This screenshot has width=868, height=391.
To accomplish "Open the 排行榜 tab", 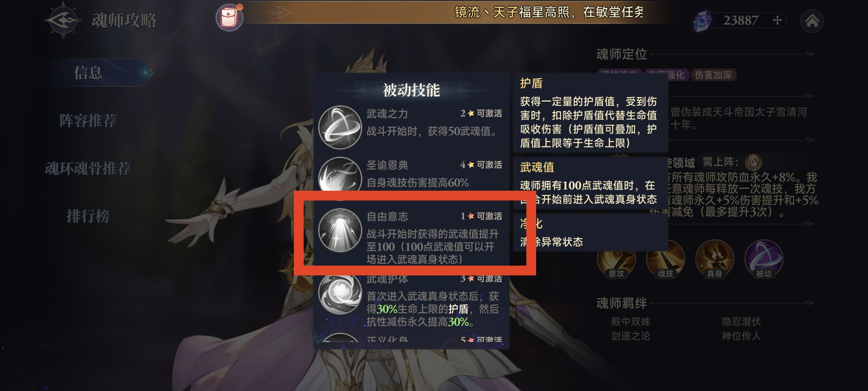I will point(88,216).
